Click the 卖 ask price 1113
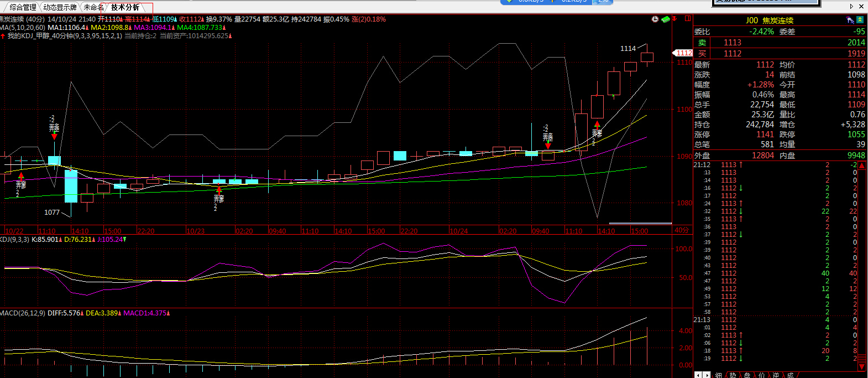 pos(733,43)
